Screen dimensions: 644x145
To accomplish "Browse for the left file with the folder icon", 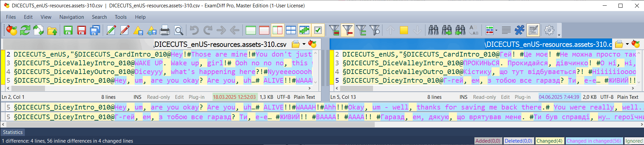I will tap(296, 44).
